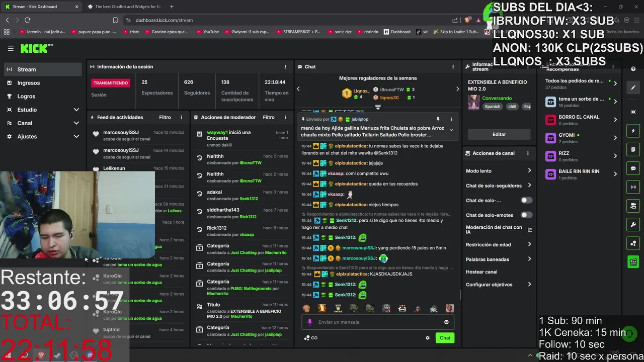The height and width of the screenshot is (362, 644).
Task: Open the Dashboard bookmark
Action: pyautogui.click(x=397, y=32)
